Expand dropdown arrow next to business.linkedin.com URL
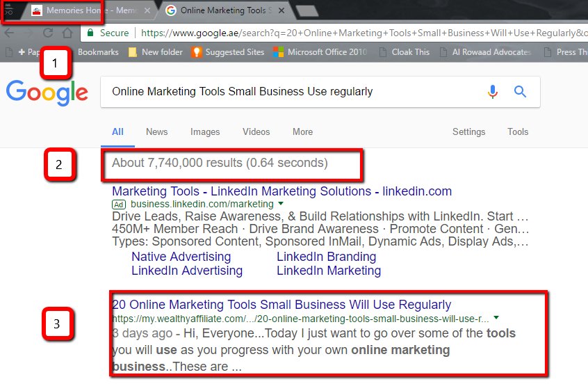588x384 pixels. (281, 203)
